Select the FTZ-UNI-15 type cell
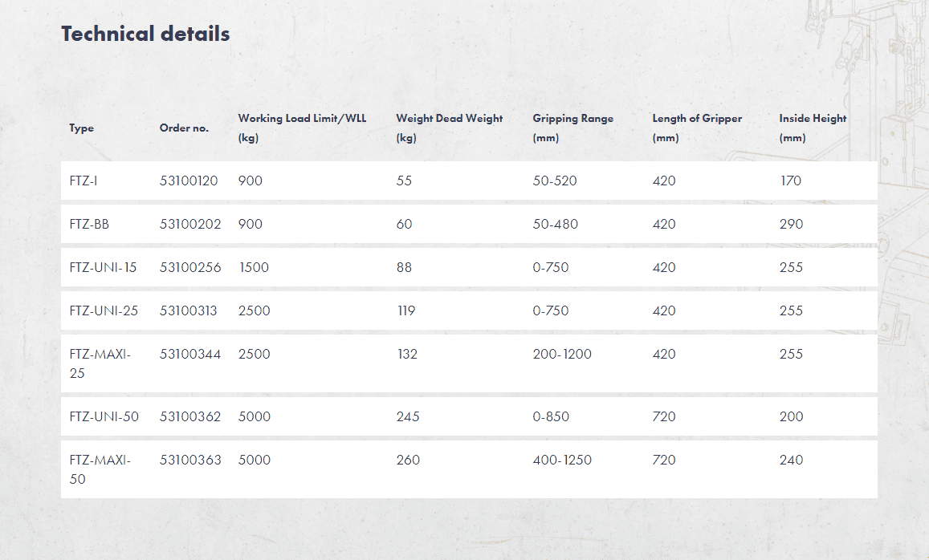 coord(103,268)
